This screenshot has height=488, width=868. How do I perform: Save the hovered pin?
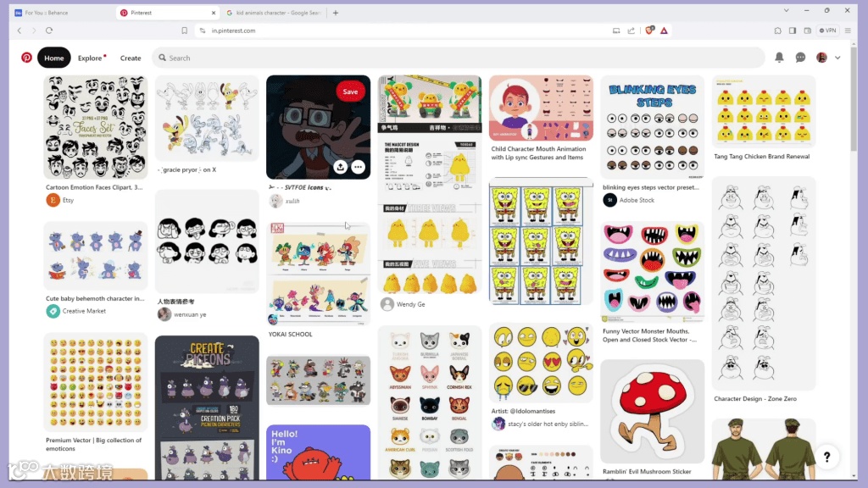point(350,91)
